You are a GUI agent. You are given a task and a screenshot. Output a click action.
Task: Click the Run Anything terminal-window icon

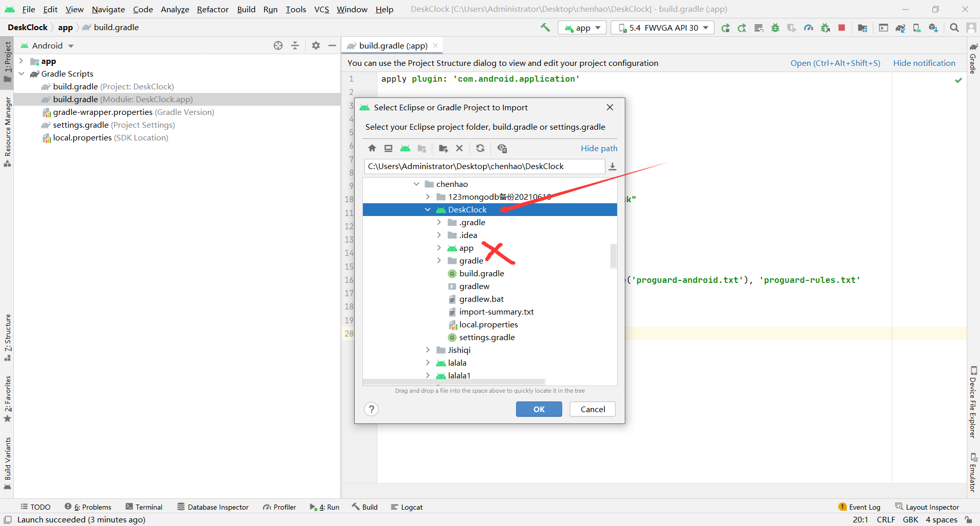884,28
